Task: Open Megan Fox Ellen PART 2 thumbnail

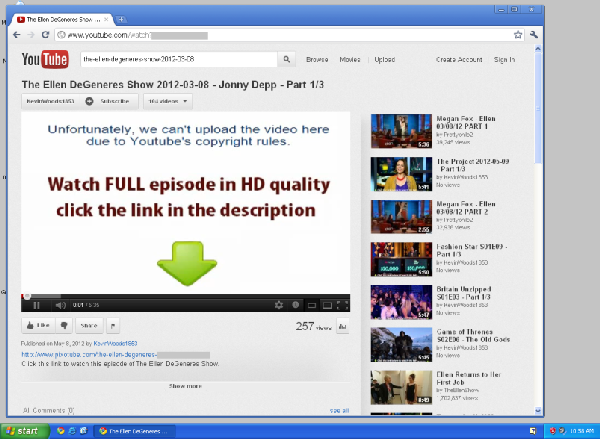Action: coord(401,216)
